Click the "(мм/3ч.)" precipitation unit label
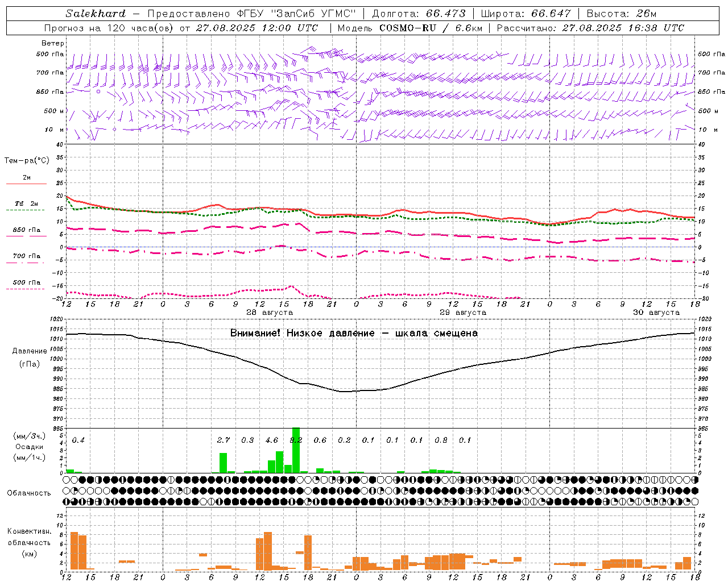728x582 pixels. coord(30,436)
